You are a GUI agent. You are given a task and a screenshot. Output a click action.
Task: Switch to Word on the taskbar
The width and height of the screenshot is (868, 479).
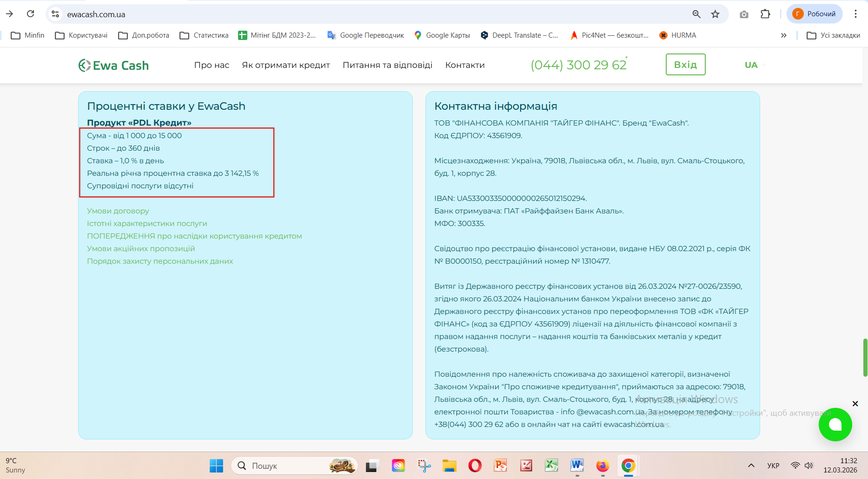pos(577,466)
